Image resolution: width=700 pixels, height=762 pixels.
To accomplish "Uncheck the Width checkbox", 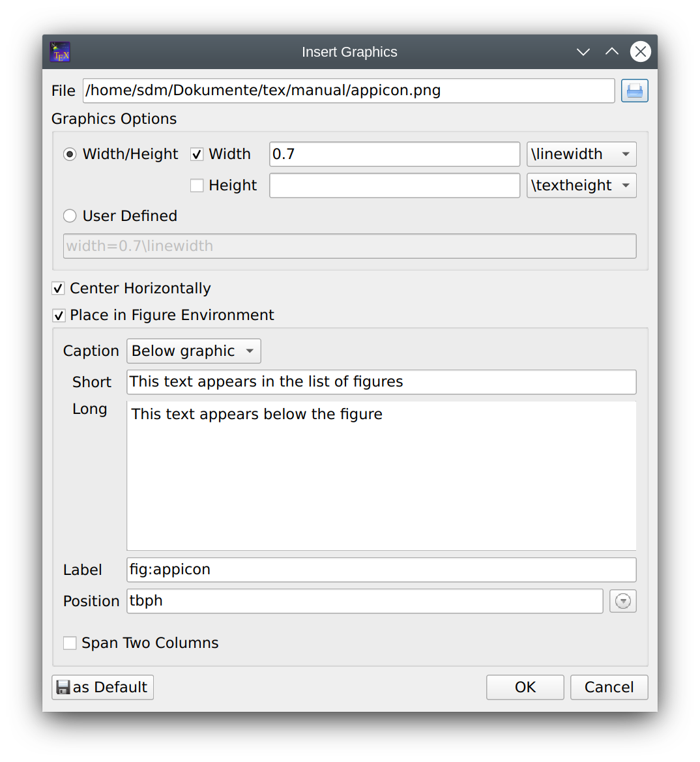I will [197, 154].
